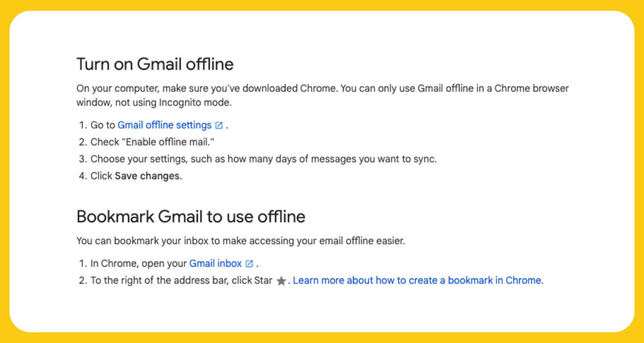
Task: Click the yellow border outside the white card
Action: coord(322,5)
